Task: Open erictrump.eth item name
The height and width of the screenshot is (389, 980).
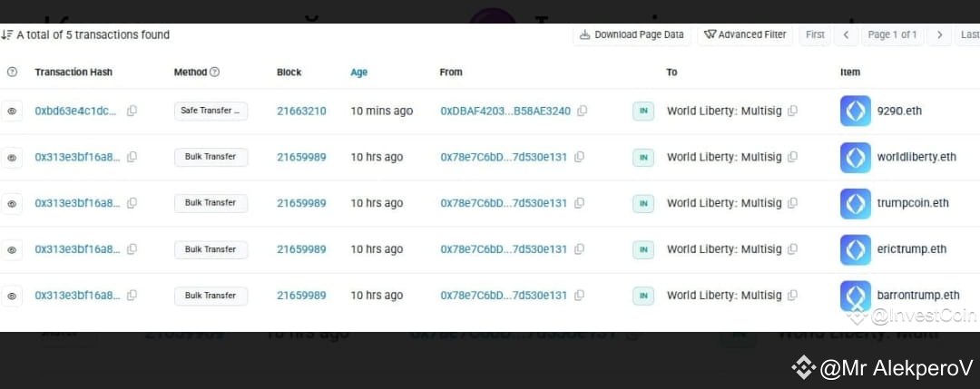Action: point(912,249)
